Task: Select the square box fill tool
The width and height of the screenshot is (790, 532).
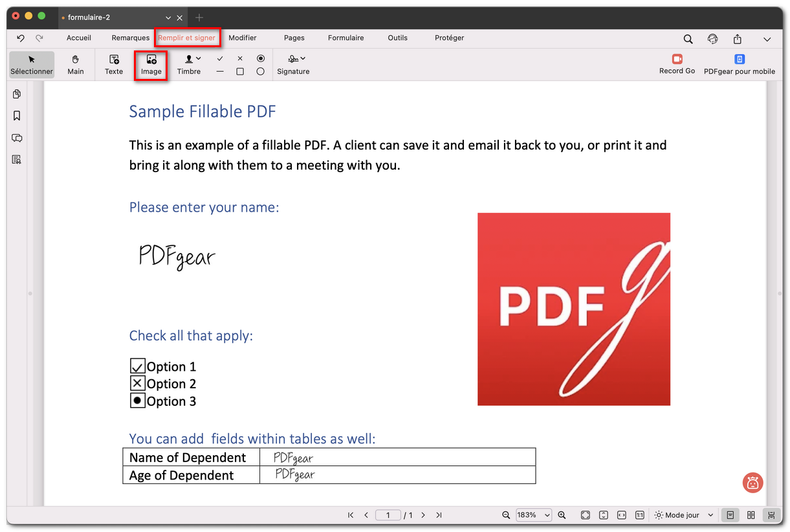Action: tap(240, 72)
